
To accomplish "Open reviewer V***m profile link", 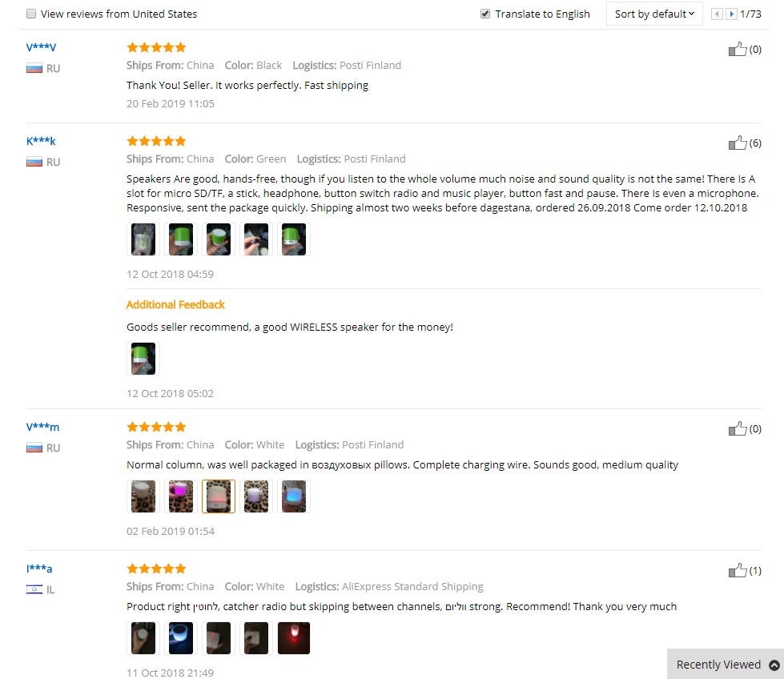I will tap(42, 427).
